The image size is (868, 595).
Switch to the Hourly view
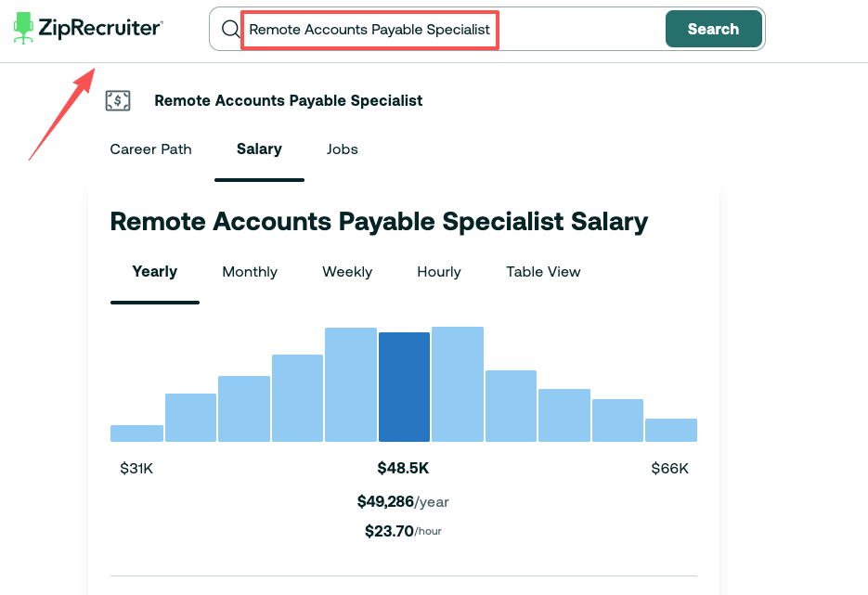pos(438,272)
